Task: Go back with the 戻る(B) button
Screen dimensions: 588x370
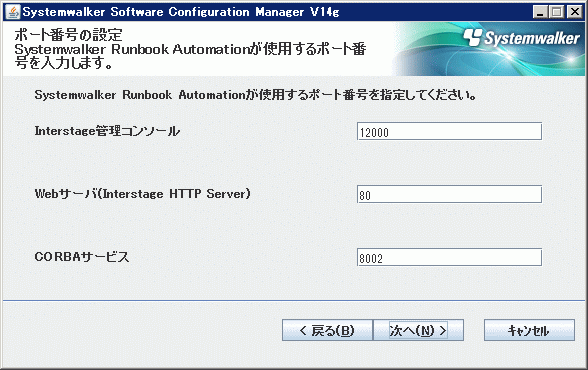Action: [x=327, y=330]
